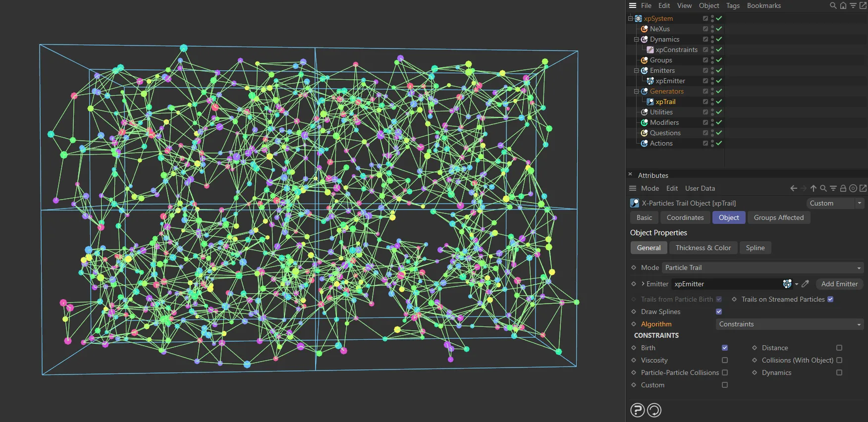Lock the Attributes manager element
Screen dimensions: 868x422
843,188
